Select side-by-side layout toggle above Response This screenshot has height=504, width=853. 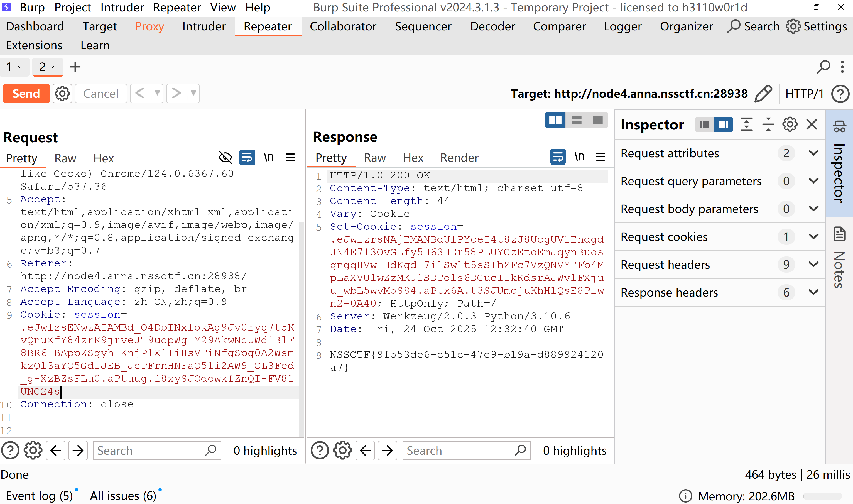(x=555, y=120)
